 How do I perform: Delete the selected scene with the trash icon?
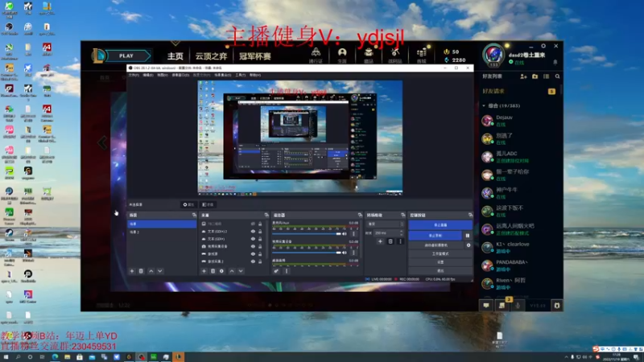tap(141, 271)
